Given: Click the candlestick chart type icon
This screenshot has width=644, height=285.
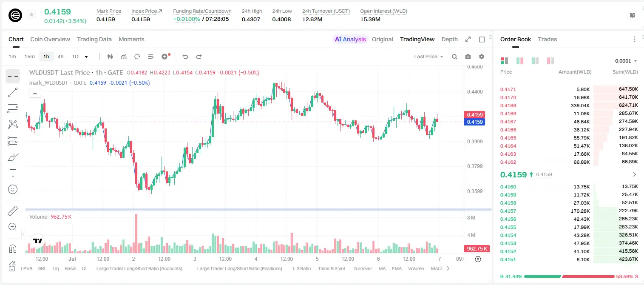Looking at the screenshot, I should point(110,57).
